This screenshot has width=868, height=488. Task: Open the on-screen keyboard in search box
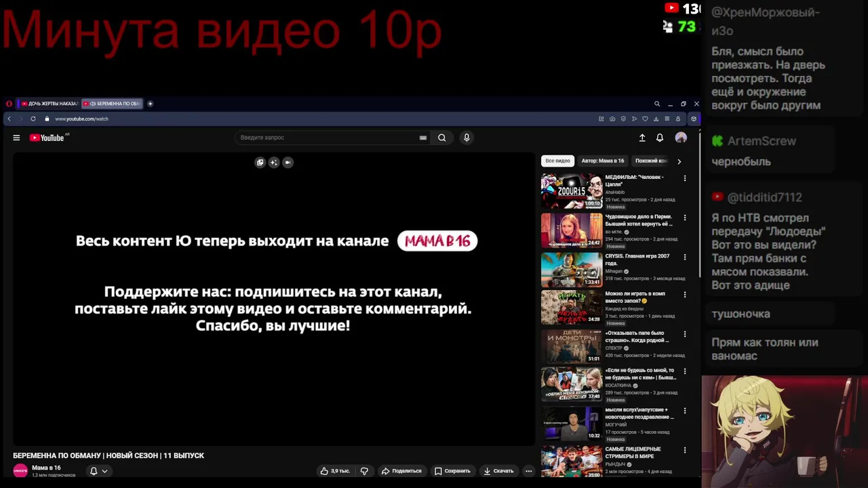click(423, 138)
